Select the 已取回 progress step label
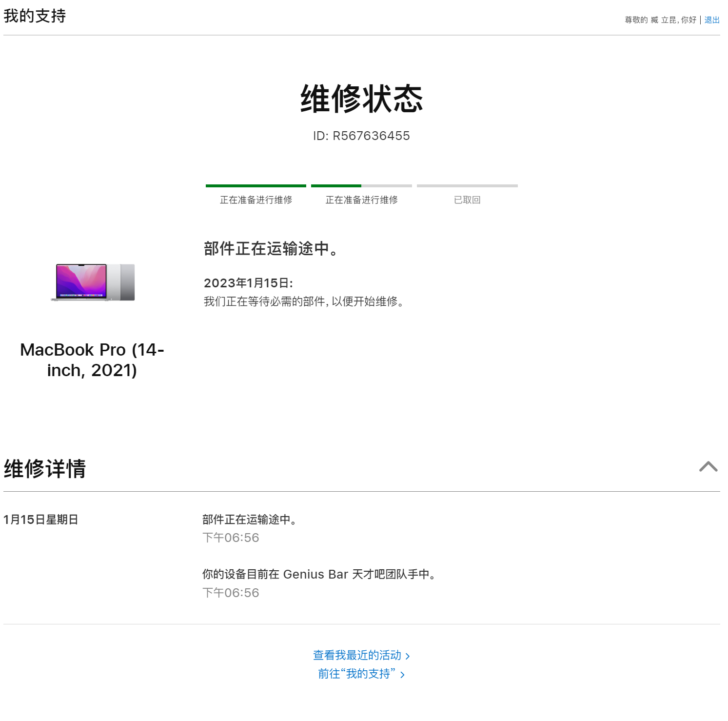 pos(467,200)
